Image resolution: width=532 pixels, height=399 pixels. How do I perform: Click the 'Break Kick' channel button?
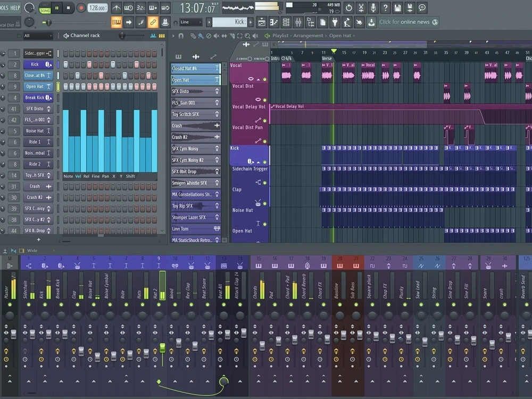[38, 98]
